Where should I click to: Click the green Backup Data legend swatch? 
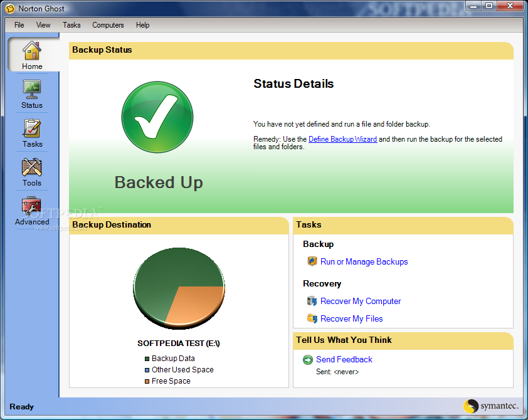147,359
